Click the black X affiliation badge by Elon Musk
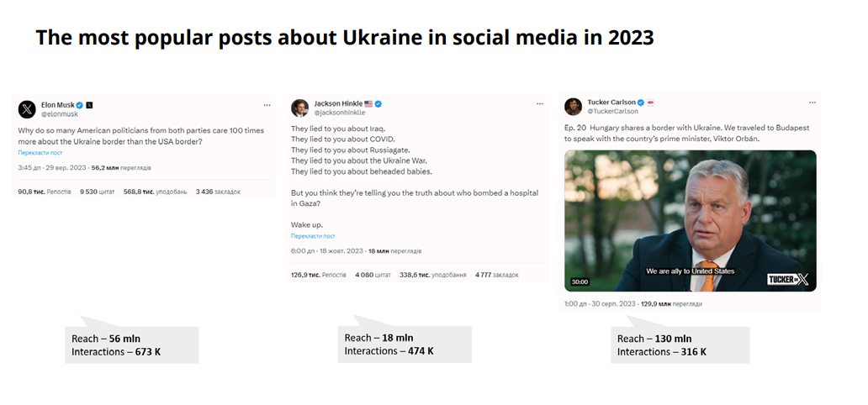 [x=90, y=105]
